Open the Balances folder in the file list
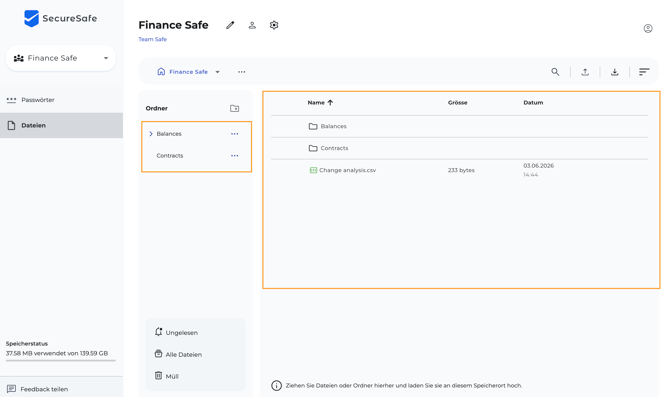Viewport: 670px width, 397px height. point(459,126)
